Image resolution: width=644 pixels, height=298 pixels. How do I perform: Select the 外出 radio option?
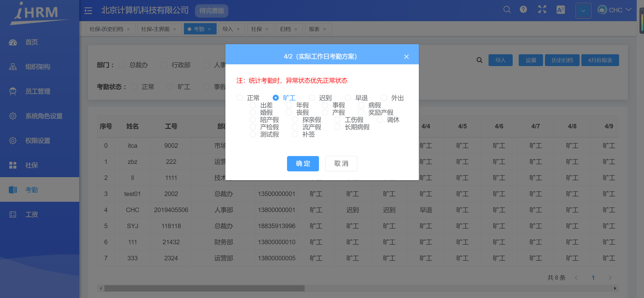[384, 98]
